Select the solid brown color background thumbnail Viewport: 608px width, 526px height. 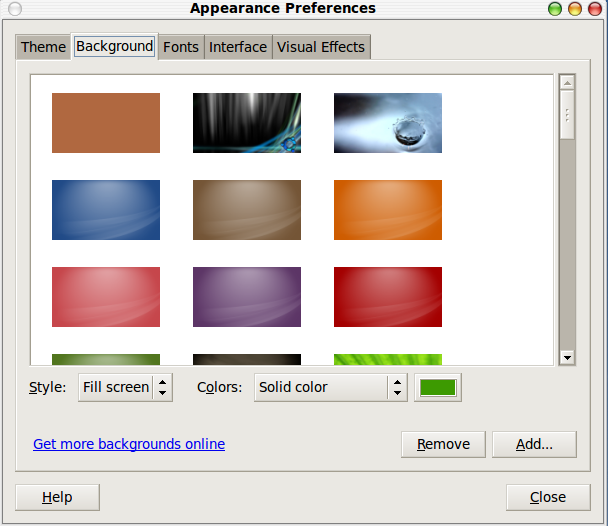point(106,123)
